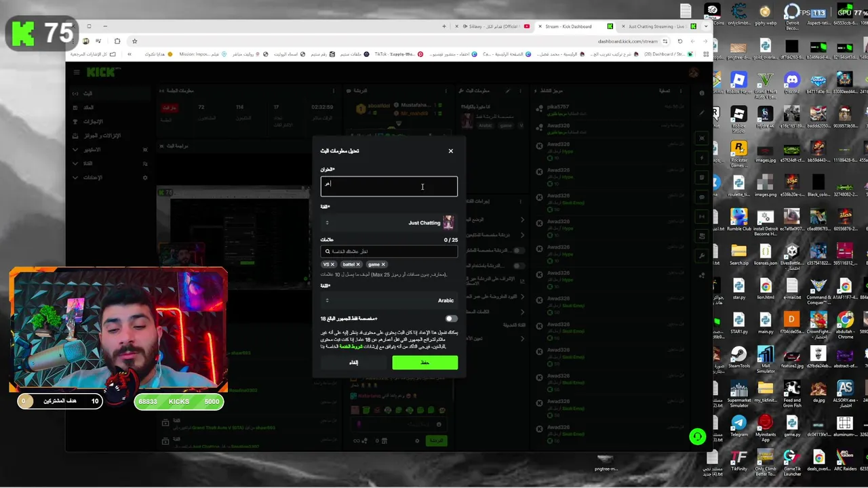Open the TikTok bookmark in bookmarks bar
Viewport: 868px width, 488px height.
pyautogui.click(x=399, y=54)
